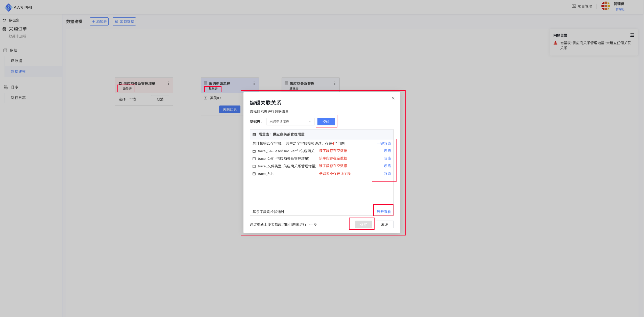
Task: Click the 基础表不存在该字段 error text
Action: [335, 173]
